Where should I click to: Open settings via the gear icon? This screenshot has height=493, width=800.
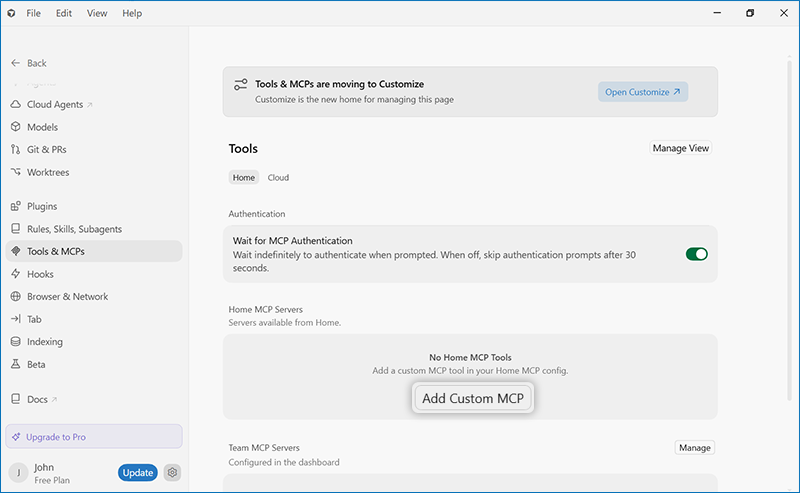(172, 473)
